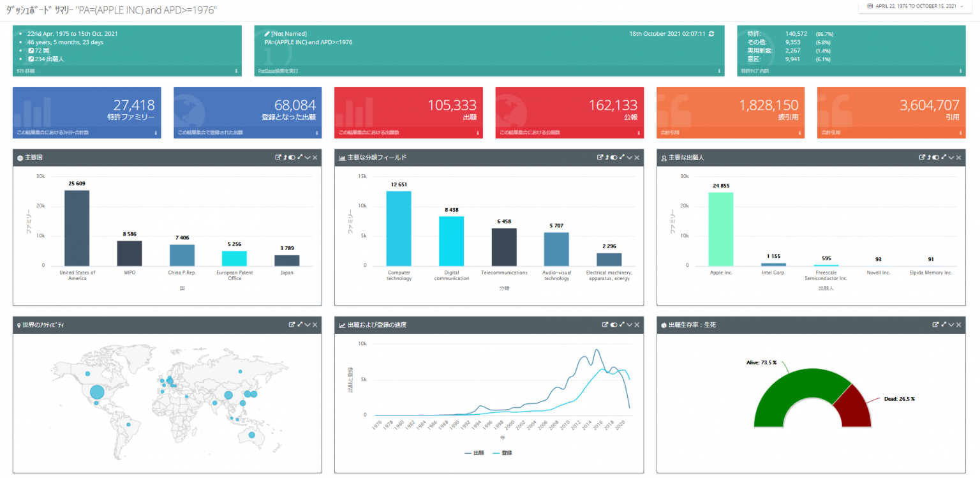This screenshot has width=980, height=478.
Task: Toggle the switch on 主要な分類フィールド panel
Action: pyautogui.click(x=614, y=157)
